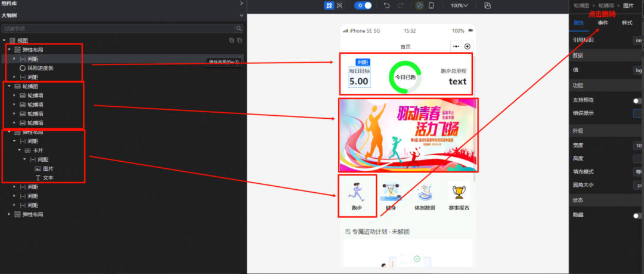Click the 跑步 card in preview
The height and width of the screenshot is (274, 644).
tap(357, 196)
